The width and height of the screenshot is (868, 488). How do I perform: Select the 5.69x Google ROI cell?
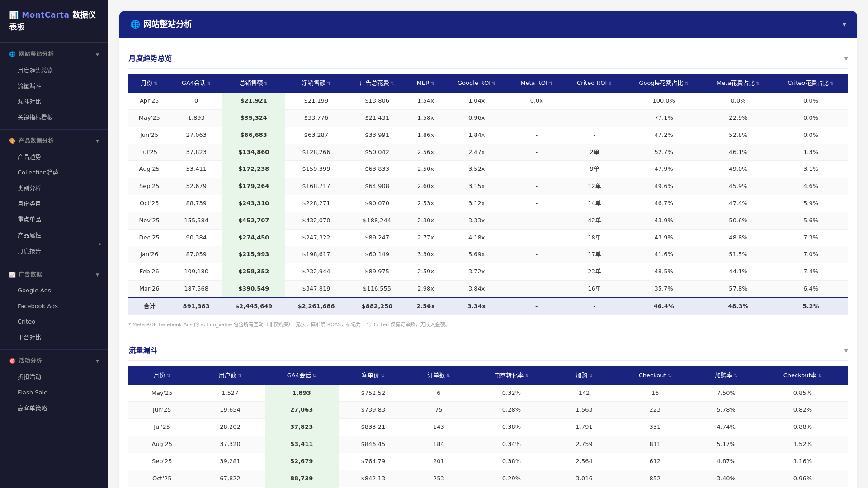click(476, 254)
